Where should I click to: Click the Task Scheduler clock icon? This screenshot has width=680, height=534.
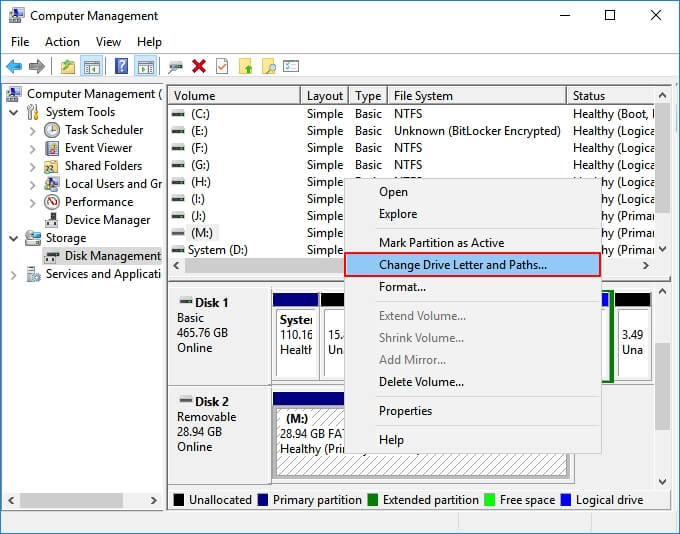pos(52,130)
